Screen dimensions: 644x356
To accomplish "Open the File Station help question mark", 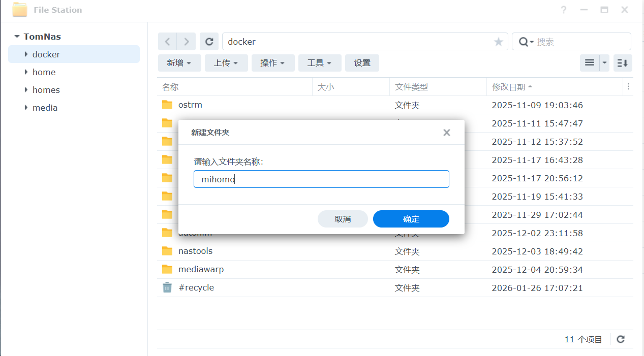I will [x=564, y=10].
